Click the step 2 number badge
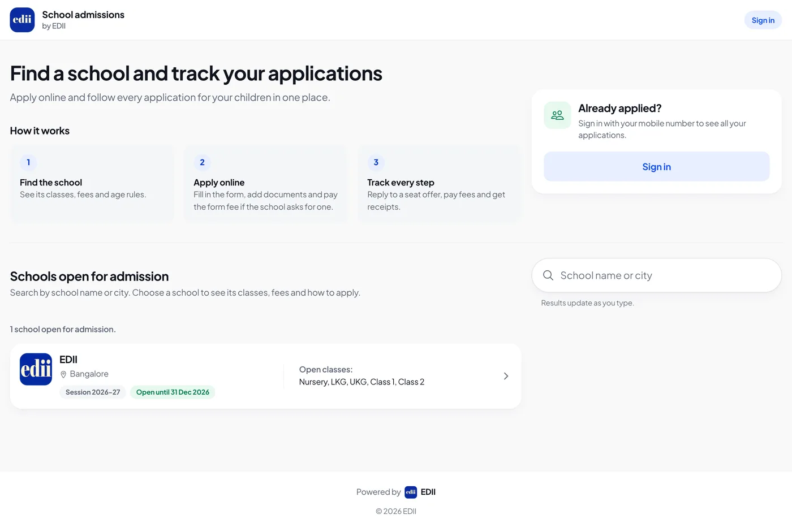Screen dimensions: 792x532 202,162
